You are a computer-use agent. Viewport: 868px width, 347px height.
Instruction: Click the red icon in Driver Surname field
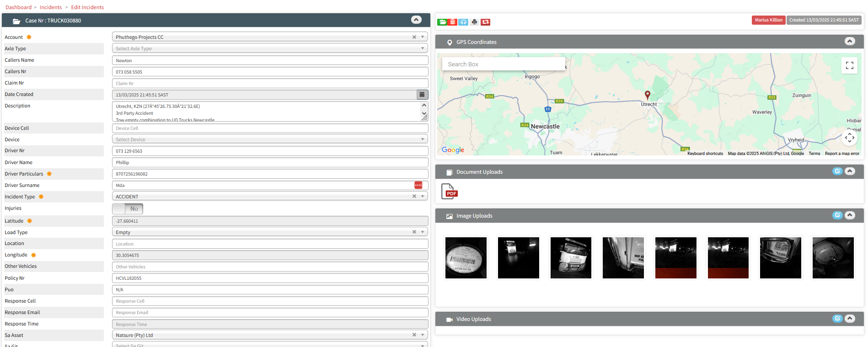418,185
